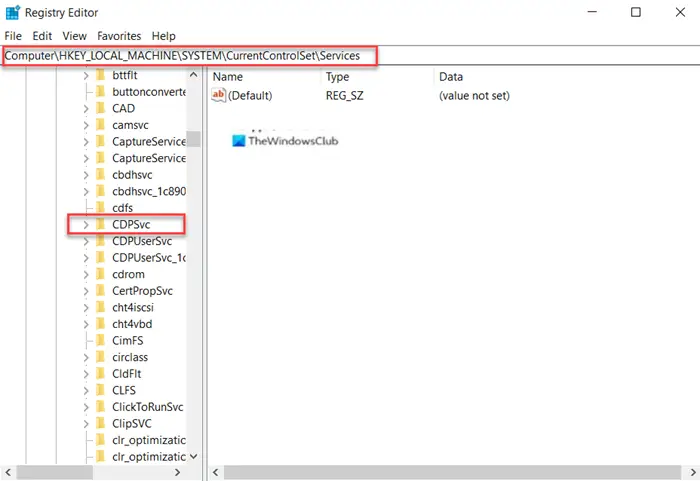Select the cht4iscsi key
The width and height of the screenshot is (700, 481).
(x=133, y=307)
